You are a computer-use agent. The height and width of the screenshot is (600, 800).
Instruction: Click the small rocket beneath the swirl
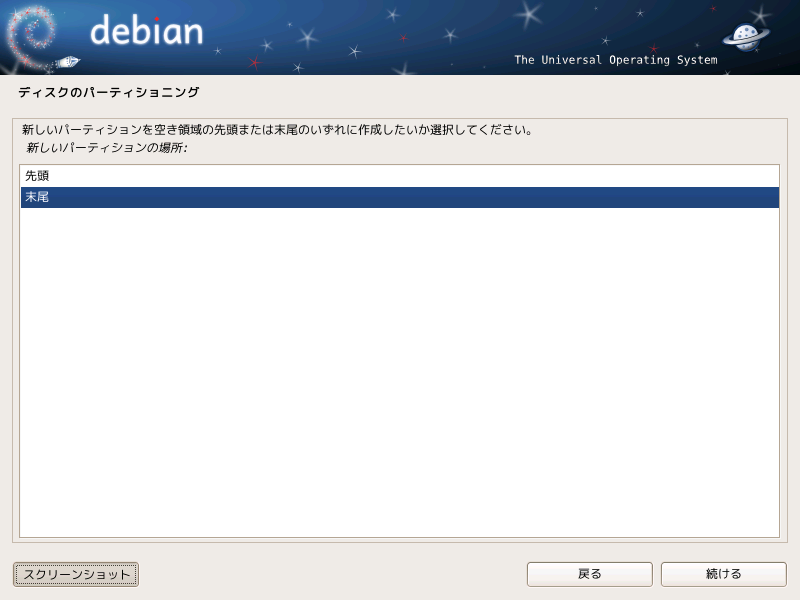67,62
